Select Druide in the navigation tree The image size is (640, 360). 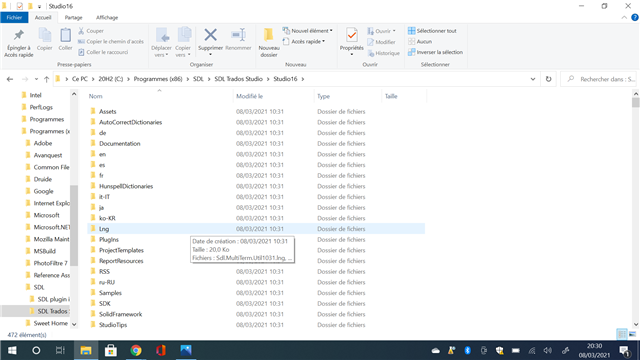pyautogui.click(x=42, y=179)
